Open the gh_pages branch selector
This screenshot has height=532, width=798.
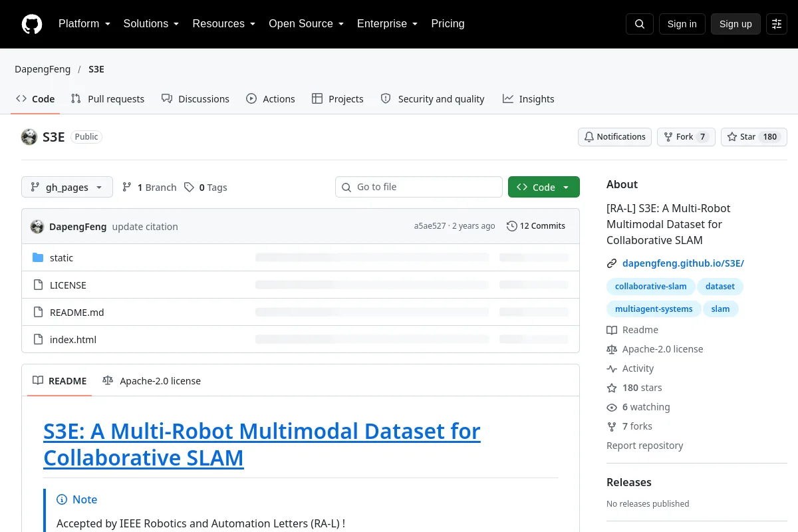click(67, 188)
